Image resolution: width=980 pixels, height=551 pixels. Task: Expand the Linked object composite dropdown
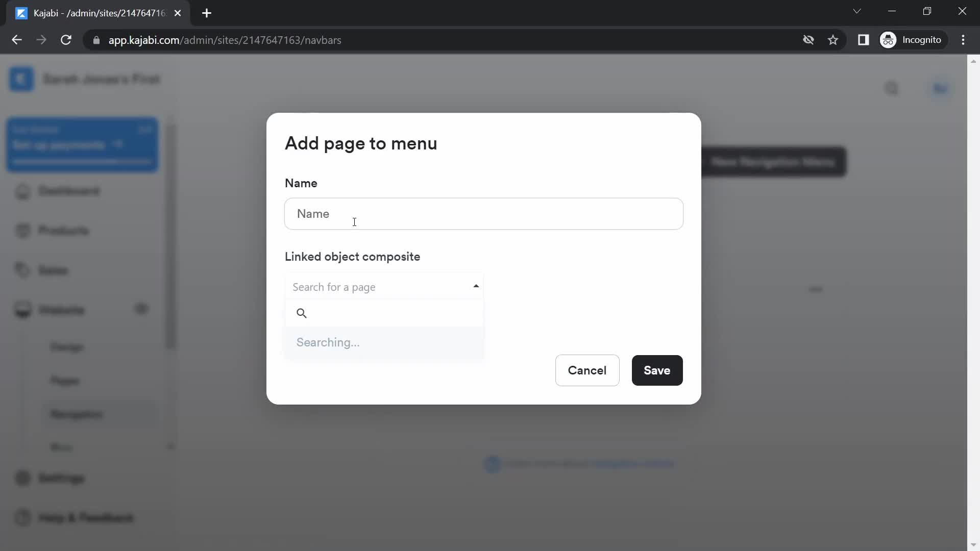(384, 287)
